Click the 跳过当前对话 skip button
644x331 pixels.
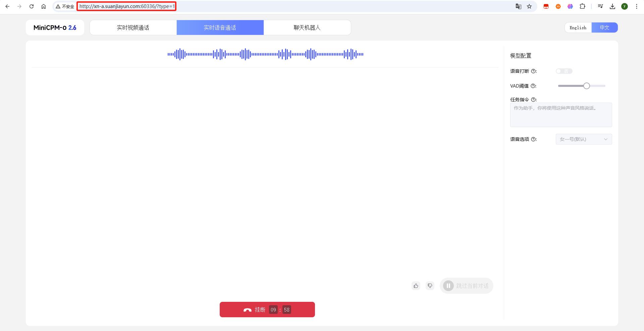[x=467, y=286]
